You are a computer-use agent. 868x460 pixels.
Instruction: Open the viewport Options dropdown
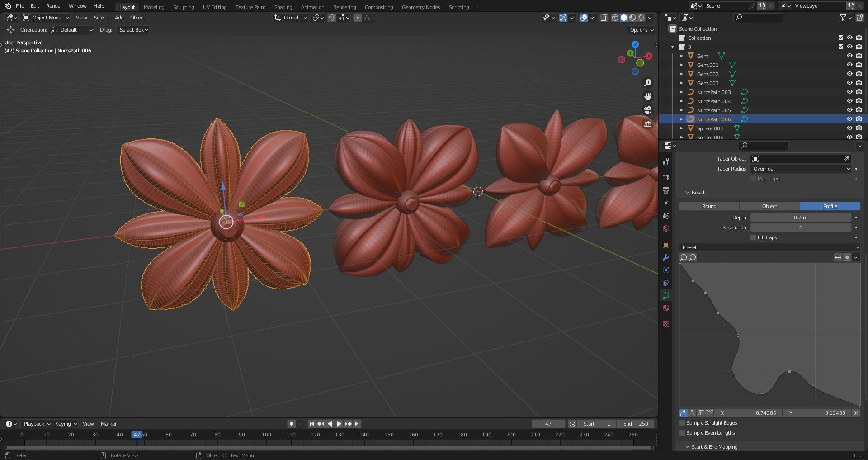tap(642, 30)
